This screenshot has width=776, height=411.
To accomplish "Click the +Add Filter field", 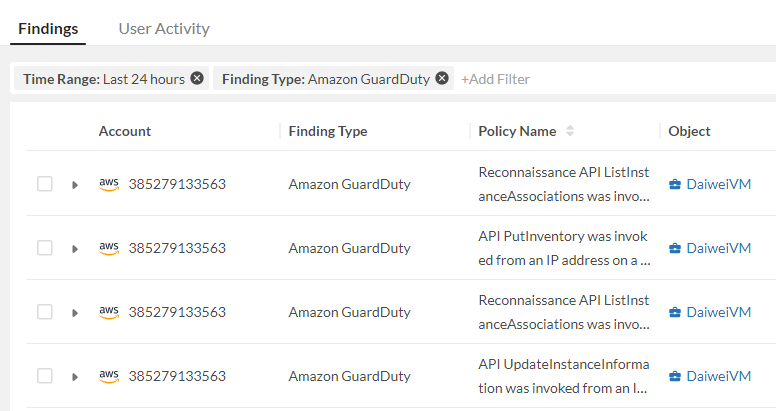I will tap(496, 79).
